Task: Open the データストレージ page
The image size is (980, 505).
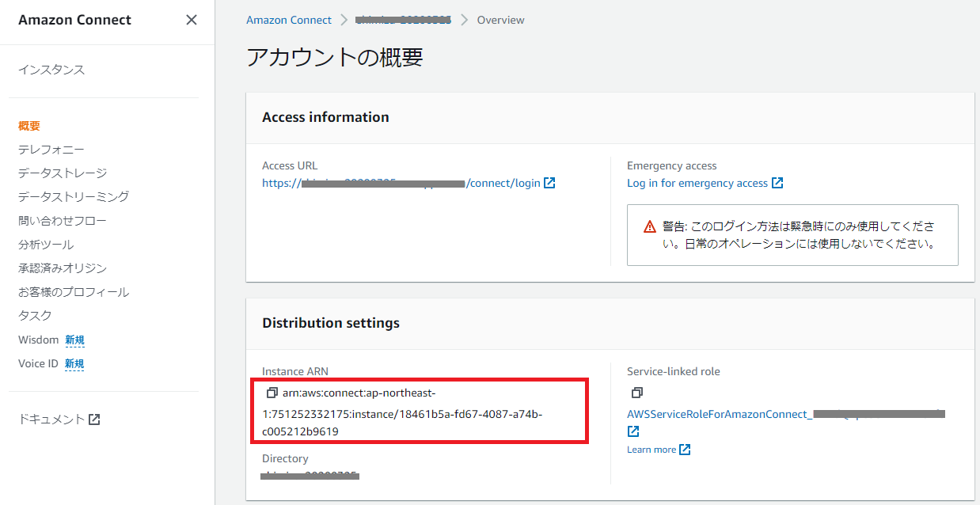Action: 63,173
